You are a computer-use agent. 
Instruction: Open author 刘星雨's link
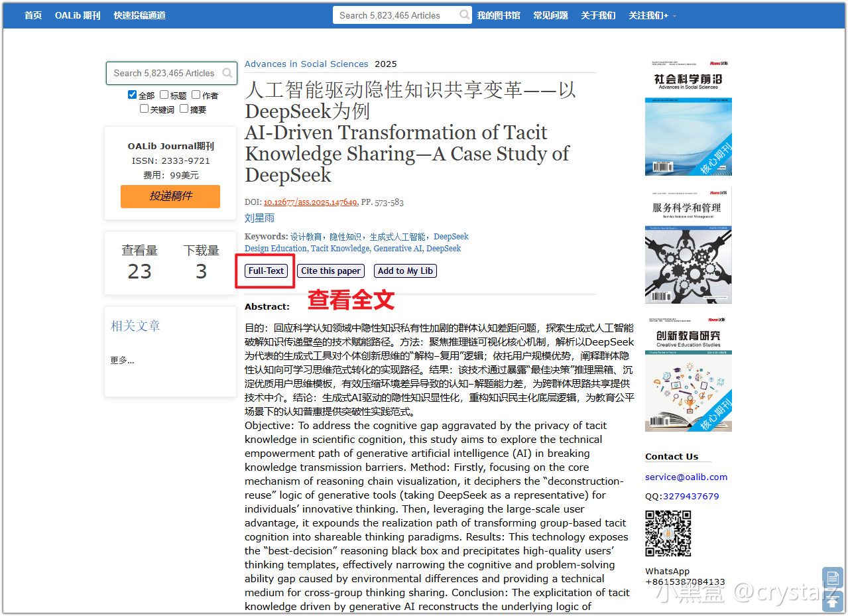[259, 218]
